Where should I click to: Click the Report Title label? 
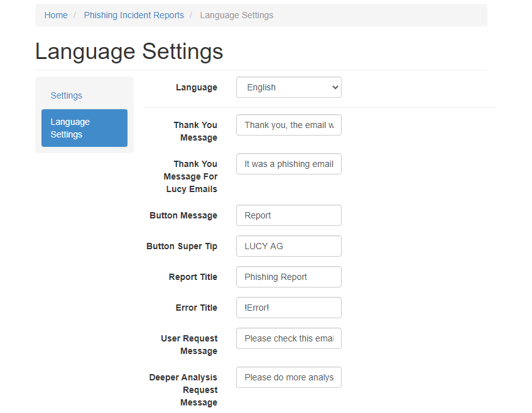tap(193, 277)
